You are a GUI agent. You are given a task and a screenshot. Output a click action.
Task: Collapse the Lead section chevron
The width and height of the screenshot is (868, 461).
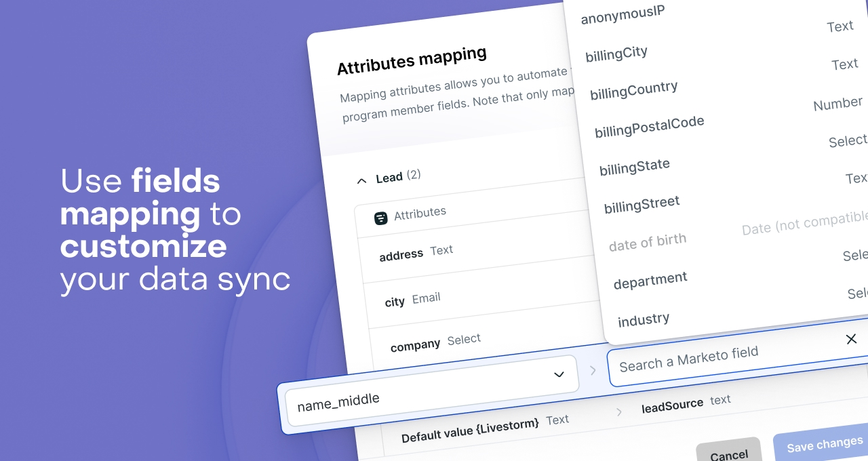pyautogui.click(x=361, y=181)
